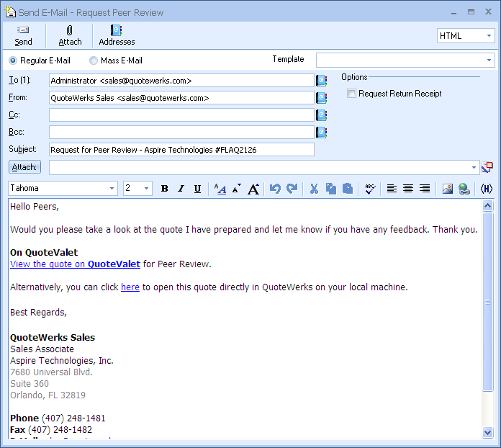Open the Addresses book toolbar icon
Screen dimensions: 501x448
pyautogui.click(x=117, y=30)
